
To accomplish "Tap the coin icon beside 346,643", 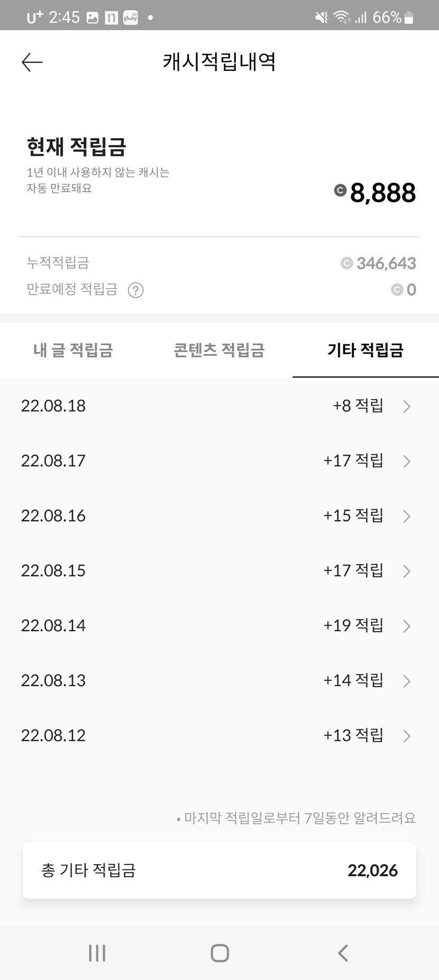I will [x=346, y=263].
